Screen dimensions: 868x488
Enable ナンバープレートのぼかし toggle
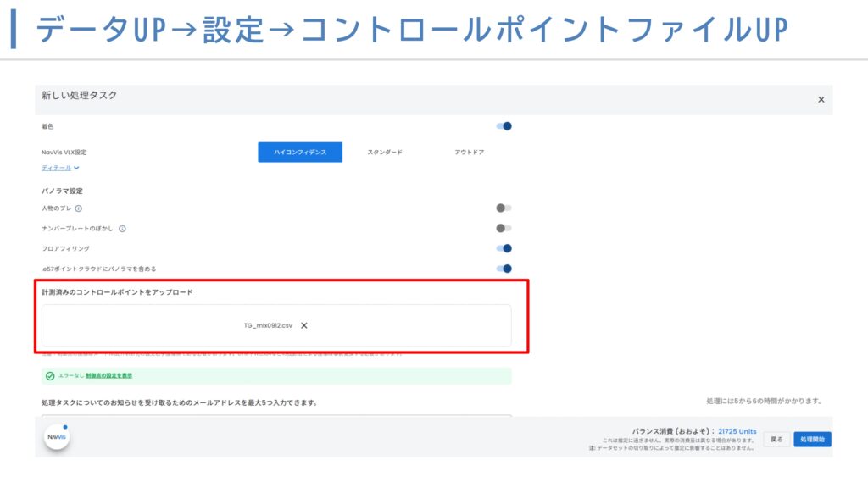[504, 228]
